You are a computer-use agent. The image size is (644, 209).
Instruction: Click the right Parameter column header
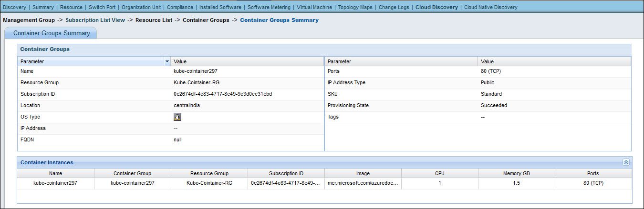tap(401, 61)
